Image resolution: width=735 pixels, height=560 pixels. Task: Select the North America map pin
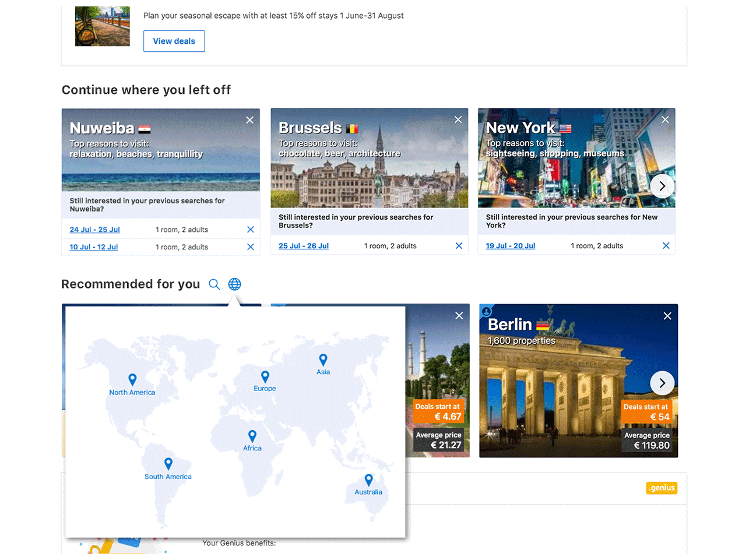[x=132, y=379]
